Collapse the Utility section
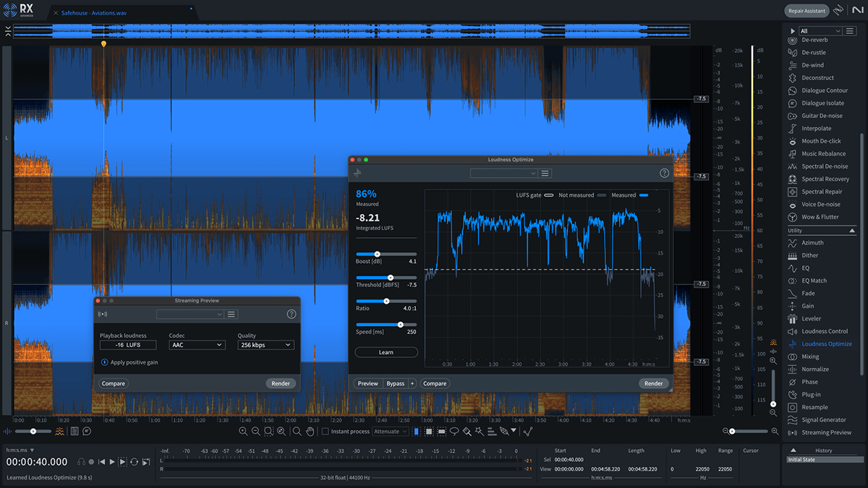Screen dimensions: 868x488 [x=852, y=230]
